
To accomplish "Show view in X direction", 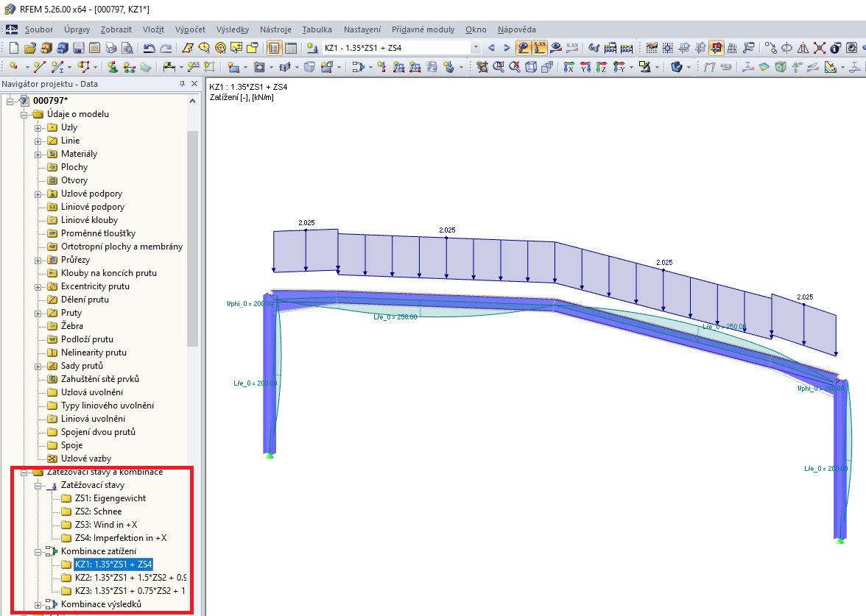I will 568,68.
